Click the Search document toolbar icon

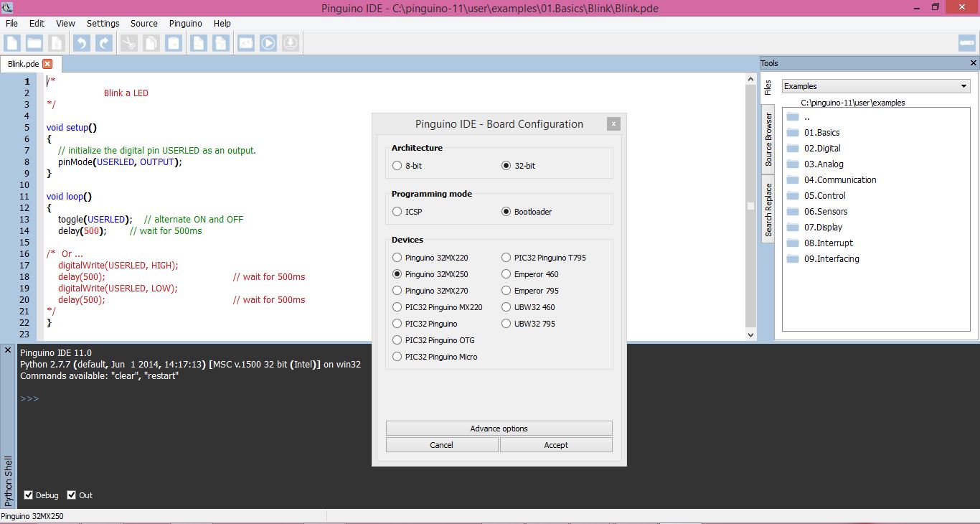[x=199, y=43]
